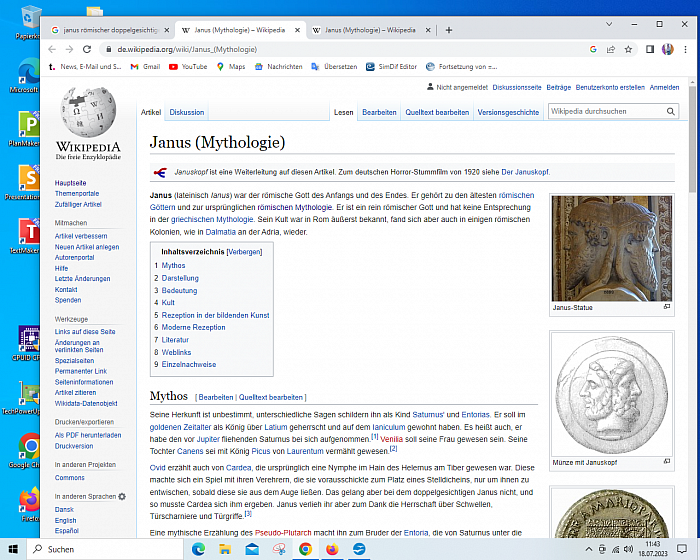Open the Diskussion tab
This screenshot has width=700, height=560.
(187, 113)
